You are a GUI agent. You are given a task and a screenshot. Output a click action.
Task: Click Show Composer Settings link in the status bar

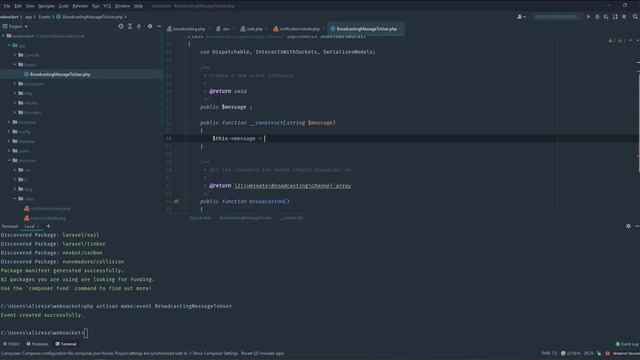[x=215, y=353]
